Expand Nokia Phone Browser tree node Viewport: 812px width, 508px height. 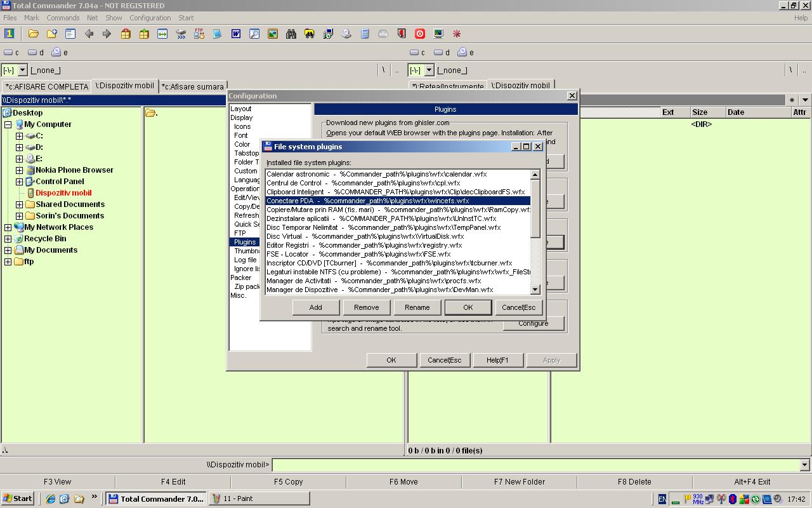pos(19,170)
